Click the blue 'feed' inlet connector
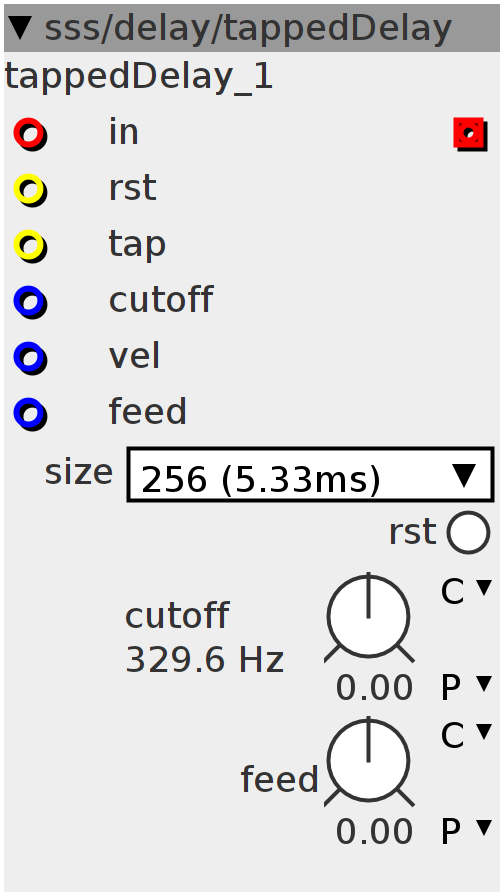 tap(30, 414)
